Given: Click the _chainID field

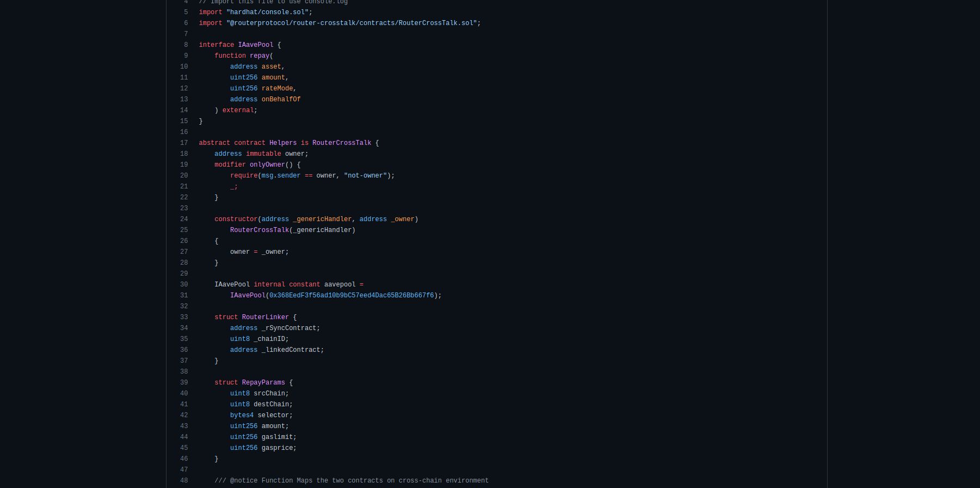Looking at the screenshot, I should click(269, 339).
